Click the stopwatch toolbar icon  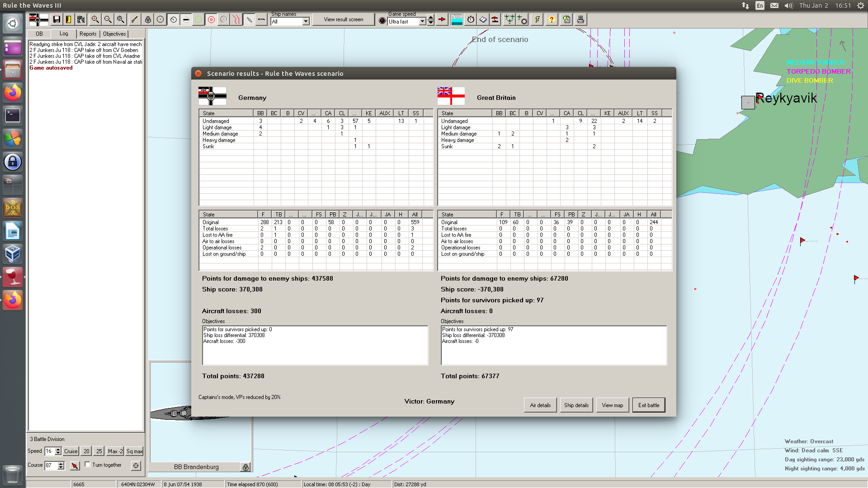[471, 19]
